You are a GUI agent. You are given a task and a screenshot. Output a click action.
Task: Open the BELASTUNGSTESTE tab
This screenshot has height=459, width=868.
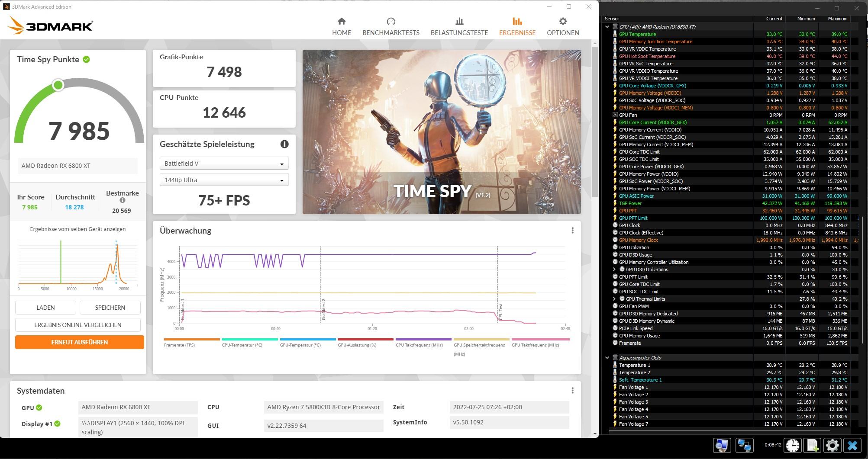tap(459, 26)
